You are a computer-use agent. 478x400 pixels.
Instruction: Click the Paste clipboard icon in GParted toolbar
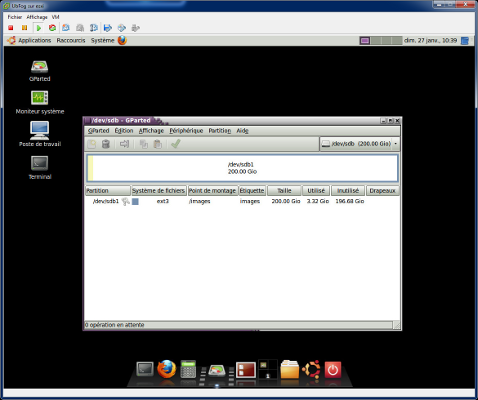coord(157,144)
